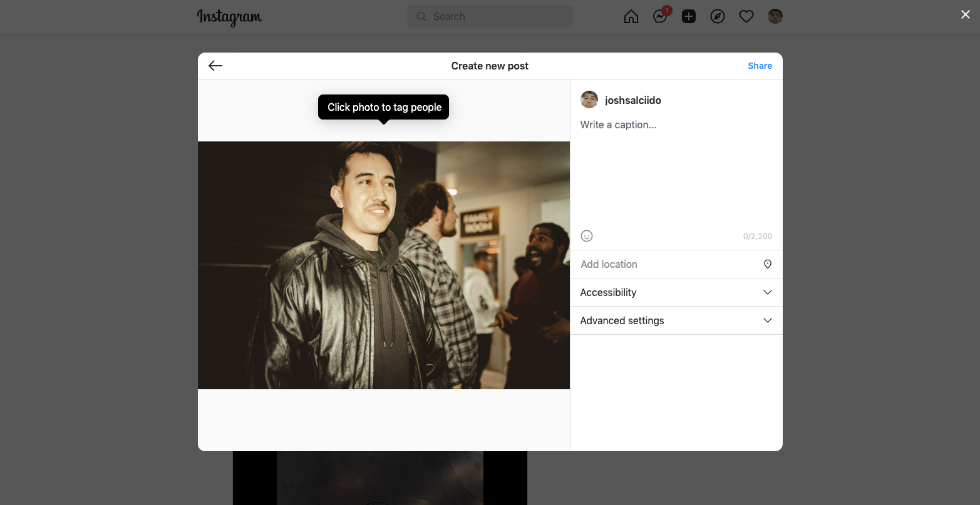This screenshot has width=980, height=505.
Task: Click joshsalciido avatar in post panel
Action: click(x=589, y=99)
